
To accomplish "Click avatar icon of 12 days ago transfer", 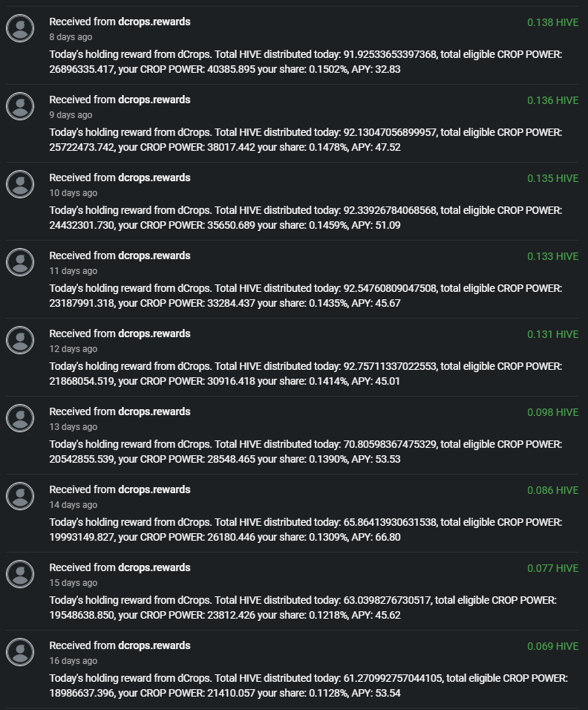I will pos(20,339).
